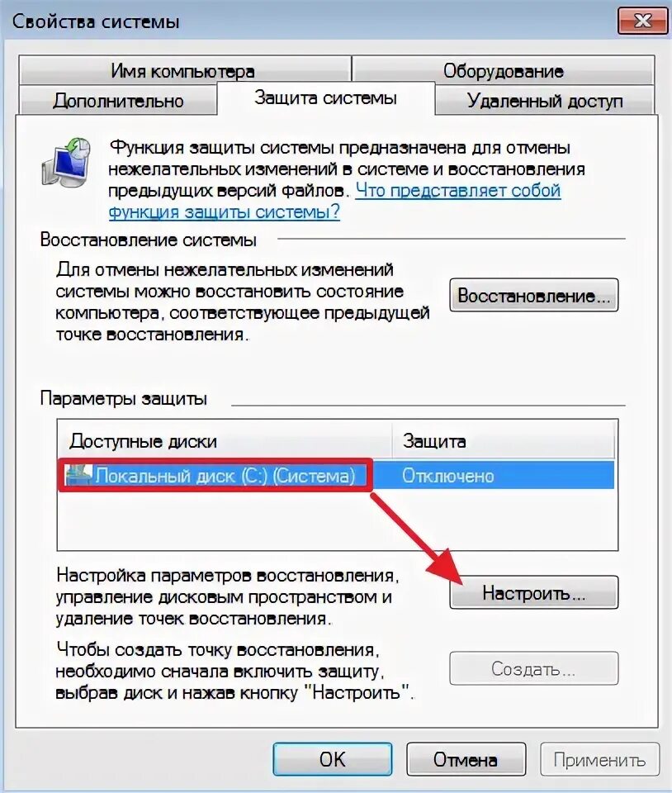Viewport: 672px width, 793px height.
Task: Switch to the Имя компьютера tab
Action: 185,70
